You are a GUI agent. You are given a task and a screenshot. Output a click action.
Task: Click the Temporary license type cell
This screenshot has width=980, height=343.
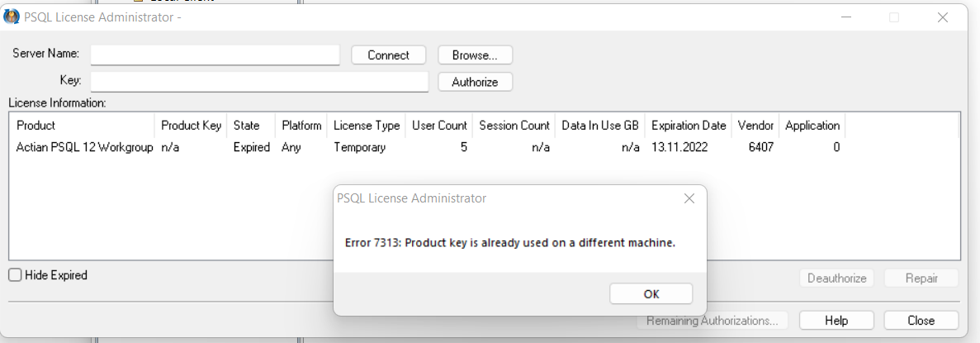coord(359,148)
